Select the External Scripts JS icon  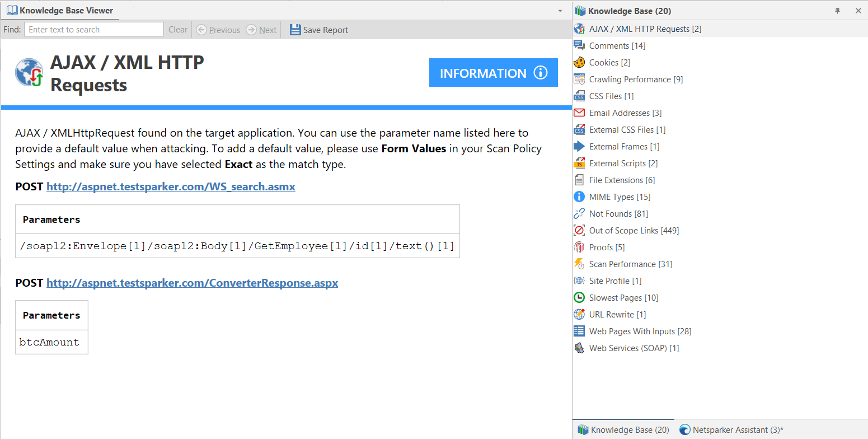[x=579, y=163]
